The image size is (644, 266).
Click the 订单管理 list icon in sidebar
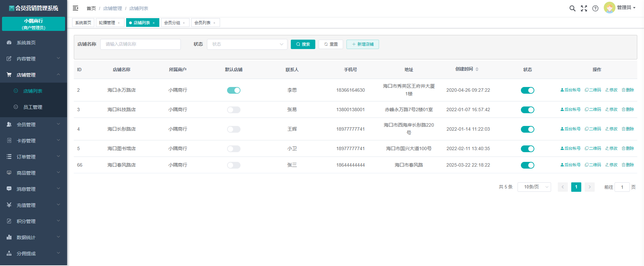click(9, 157)
